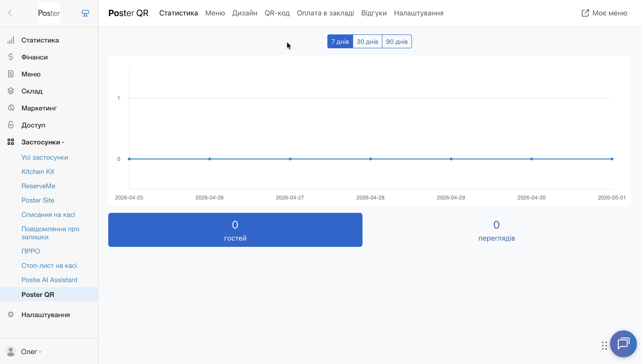Open the ReserveMe app
The width and height of the screenshot is (644, 364).
click(x=38, y=186)
